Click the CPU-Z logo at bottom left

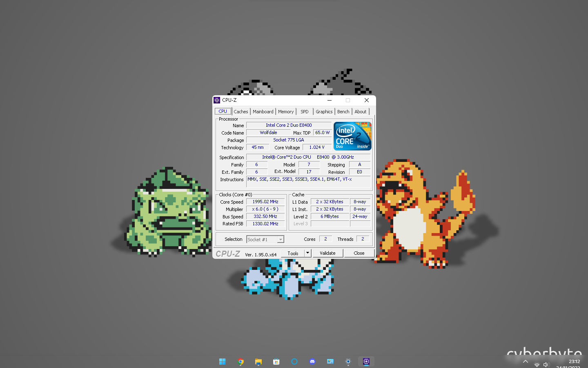click(228, 254)
